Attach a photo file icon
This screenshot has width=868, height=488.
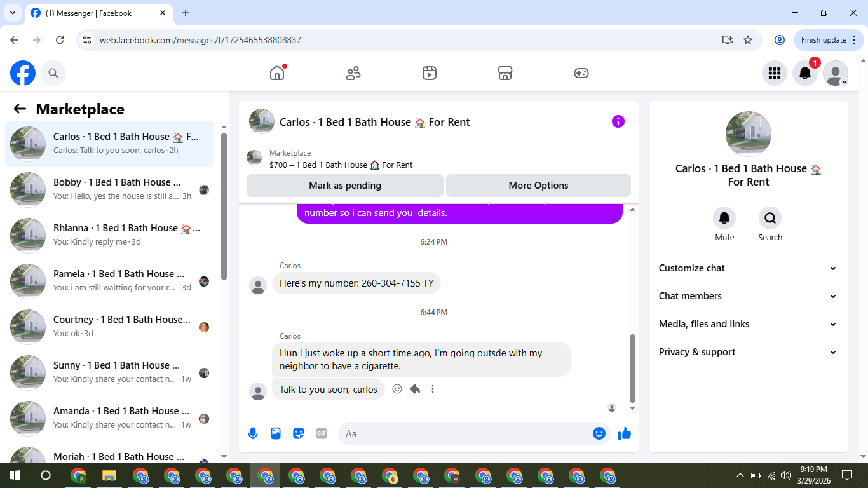tap(276, 433)
